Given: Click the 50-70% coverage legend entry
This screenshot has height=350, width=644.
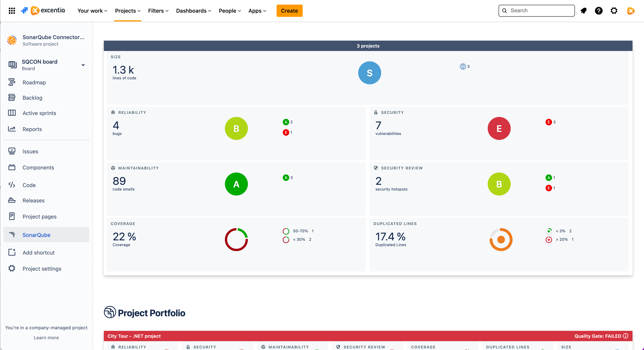Looking at the screenshot, I should pos(298,231).
